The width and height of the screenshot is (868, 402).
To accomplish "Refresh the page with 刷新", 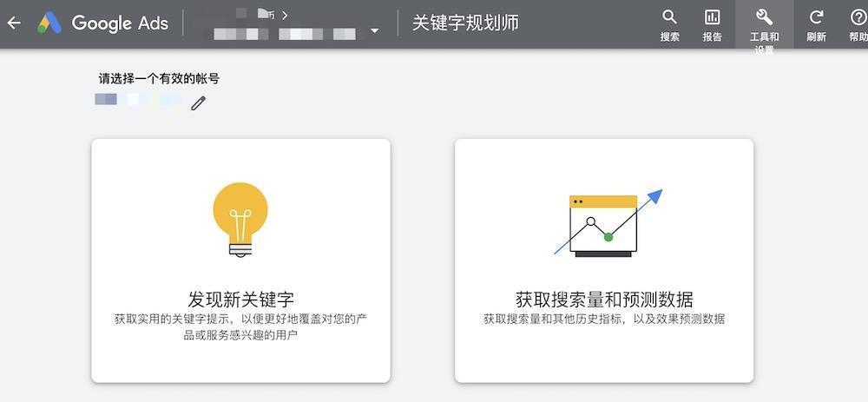I will [817, 24].
